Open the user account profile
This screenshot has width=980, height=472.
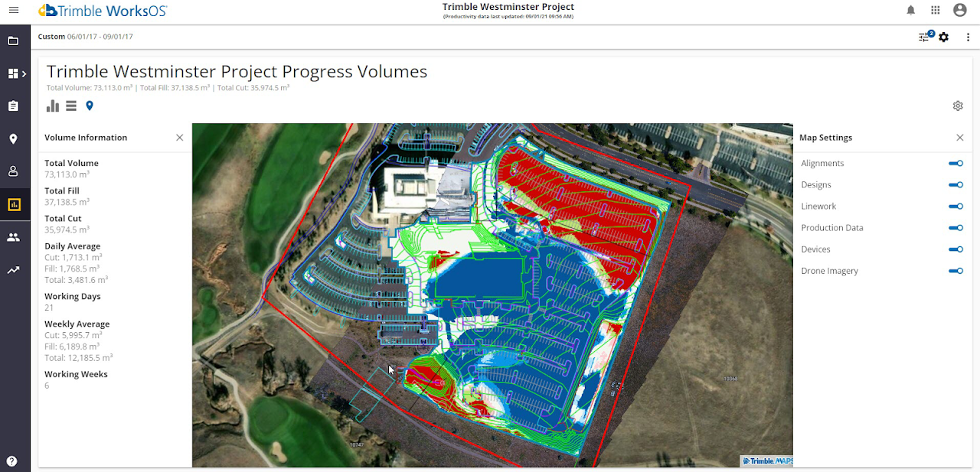960,10
